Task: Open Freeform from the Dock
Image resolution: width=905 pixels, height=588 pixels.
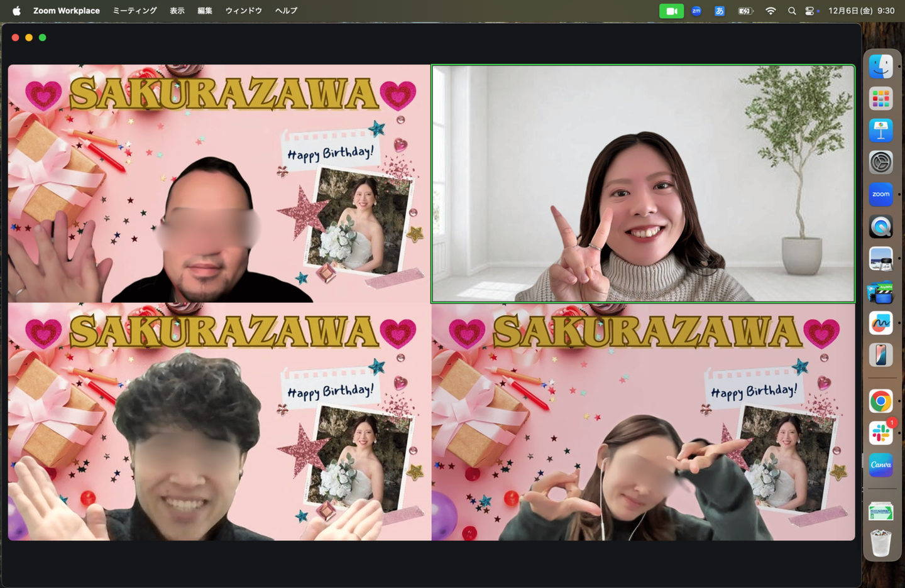Action: [x=880, y=323]
